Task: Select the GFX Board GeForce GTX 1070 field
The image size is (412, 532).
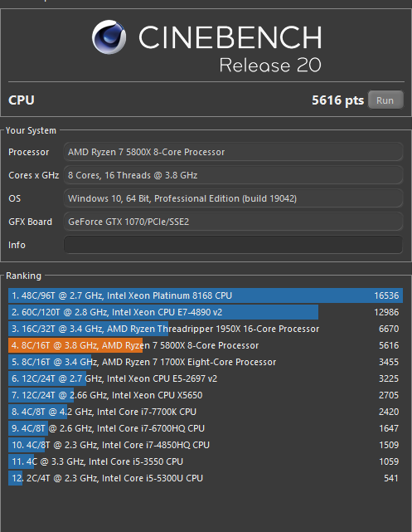Action: click(x=233, y=222)
